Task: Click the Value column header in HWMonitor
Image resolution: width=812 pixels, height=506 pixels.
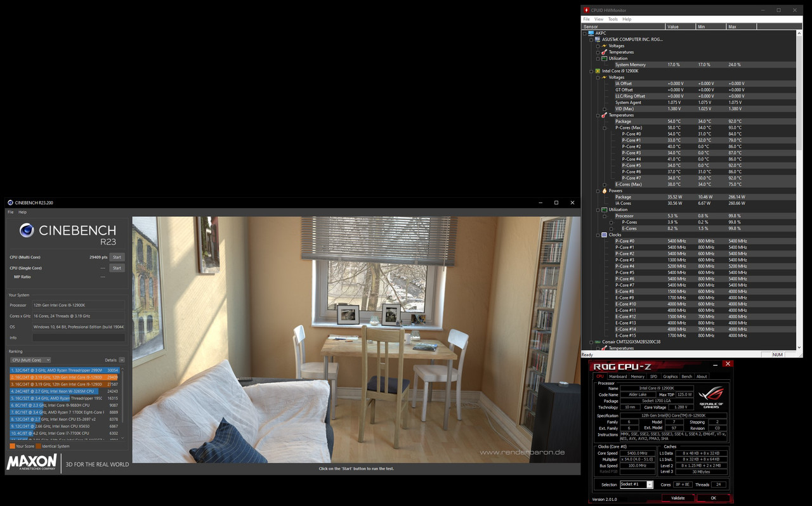Action: pyautogui.click(x=680, y=27)
